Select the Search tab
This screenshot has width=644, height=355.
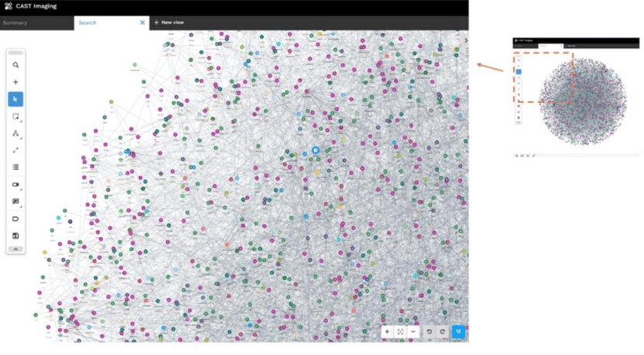click(x=88, y=22)
